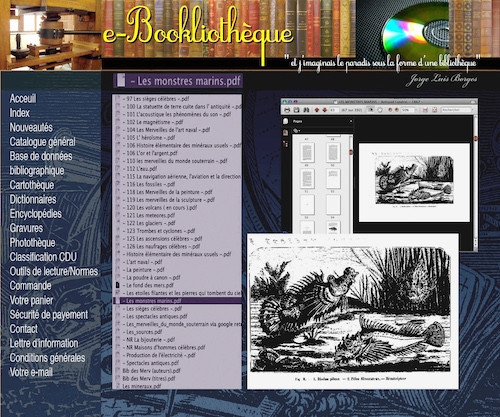Click the save disk icon in PDF viewer
500x417 pixels.
[x=296, y=110]
